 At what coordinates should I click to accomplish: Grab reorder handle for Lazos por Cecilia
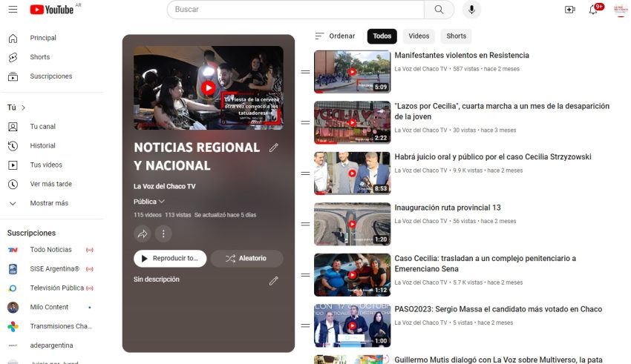(x=305, y=122)
